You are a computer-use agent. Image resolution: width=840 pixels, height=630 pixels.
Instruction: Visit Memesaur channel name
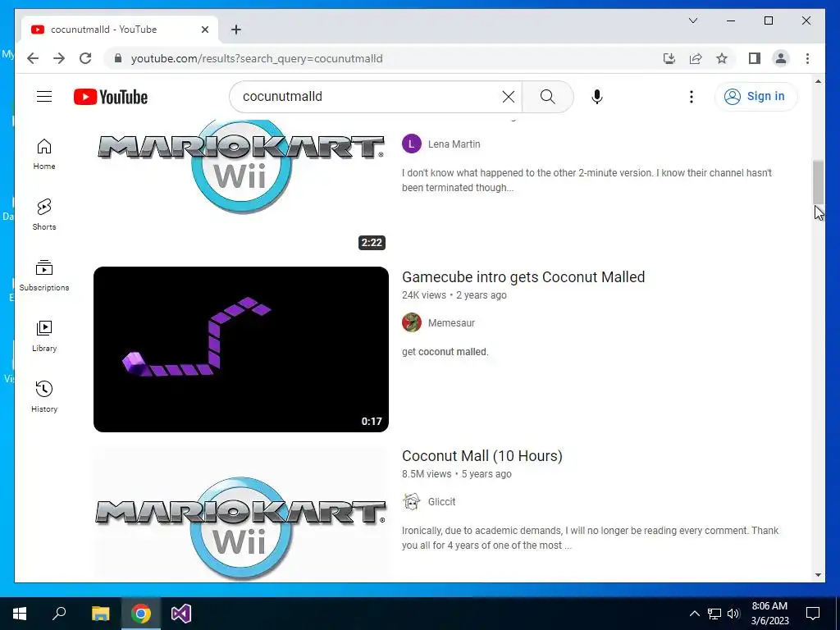coord(451,323)
